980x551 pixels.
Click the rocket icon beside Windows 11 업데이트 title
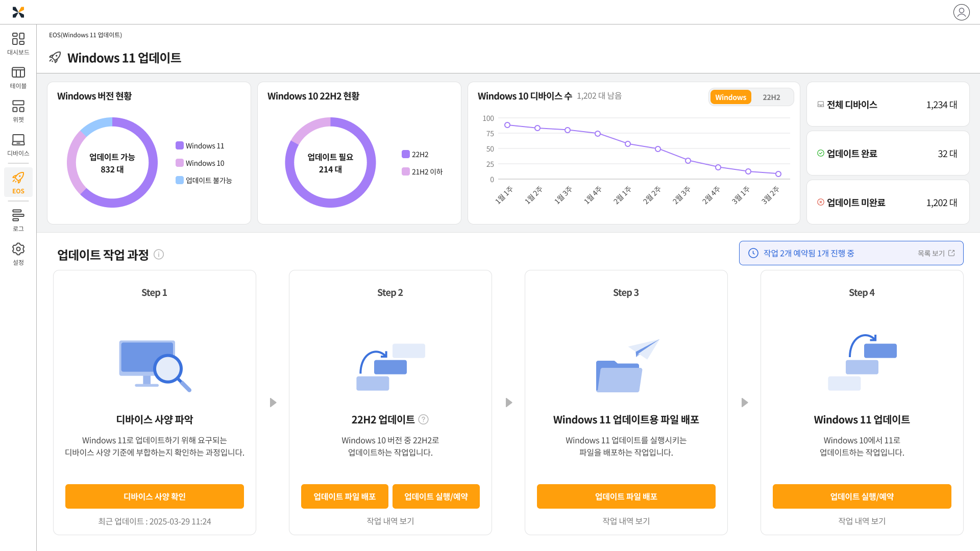pyautogui.click(x=55, y=57)
